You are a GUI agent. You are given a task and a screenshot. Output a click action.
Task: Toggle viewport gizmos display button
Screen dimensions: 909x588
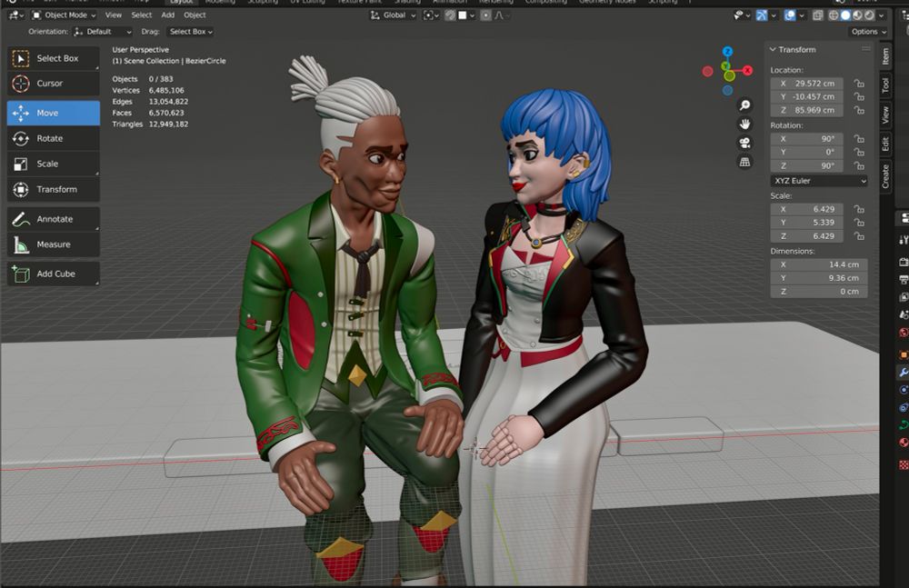[762, 15]
